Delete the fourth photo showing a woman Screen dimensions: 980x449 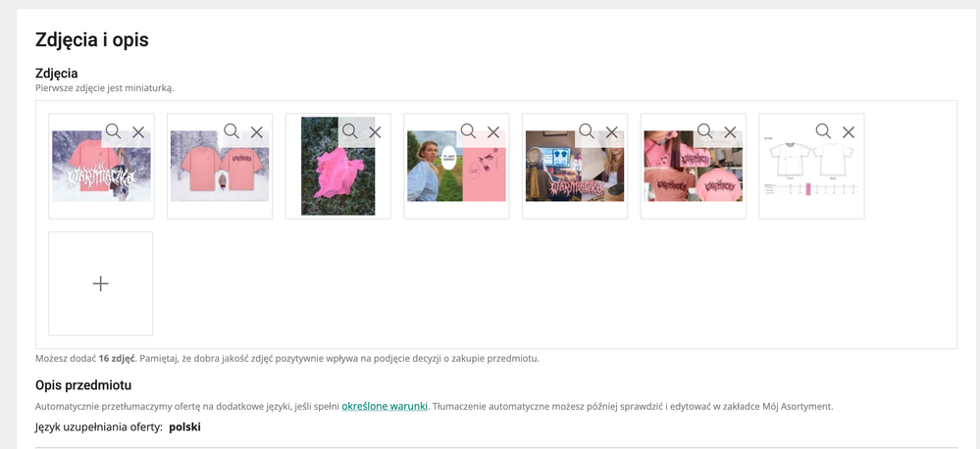tap(493, 131)
